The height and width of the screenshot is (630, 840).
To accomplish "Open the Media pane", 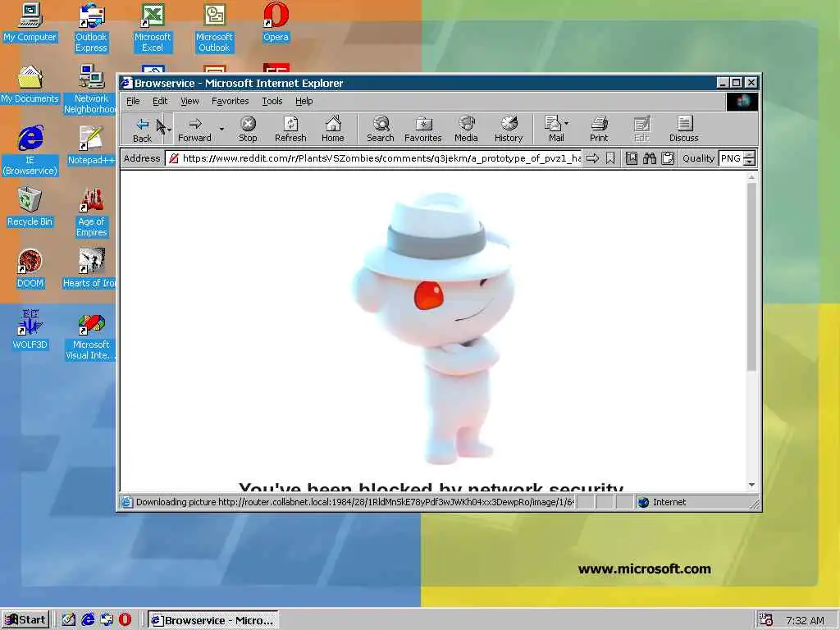I will coord(466,129).
